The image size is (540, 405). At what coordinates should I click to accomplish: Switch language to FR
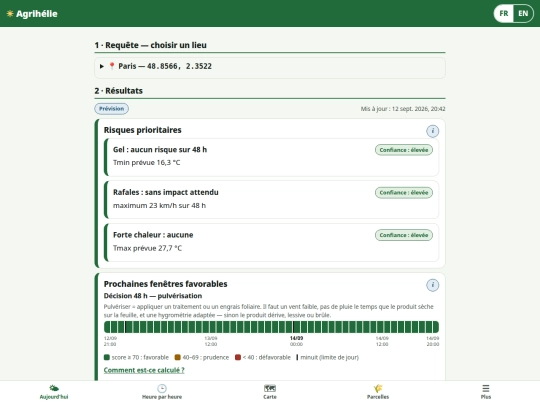click(503, 13)
